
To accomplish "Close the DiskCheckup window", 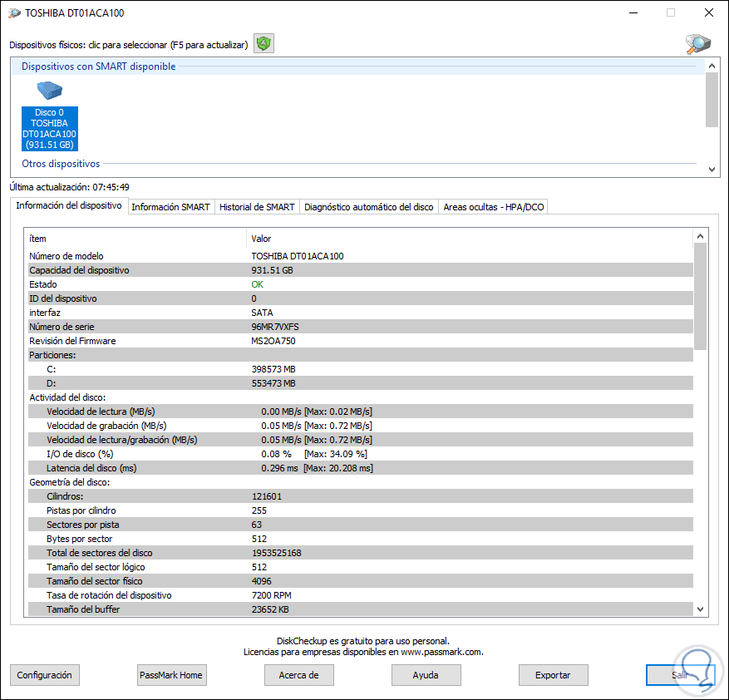I will [708, 12].
